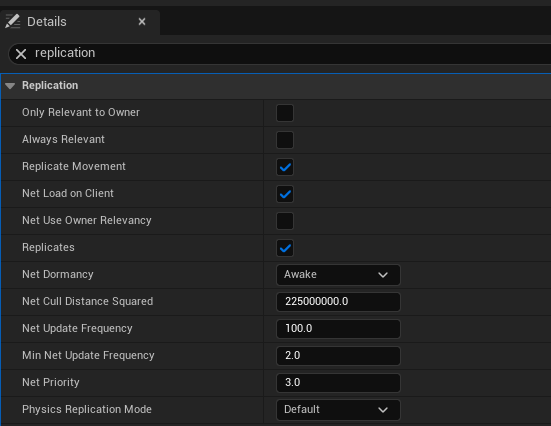
Task: Uncheck Net Load on Client
Action: 285,194
